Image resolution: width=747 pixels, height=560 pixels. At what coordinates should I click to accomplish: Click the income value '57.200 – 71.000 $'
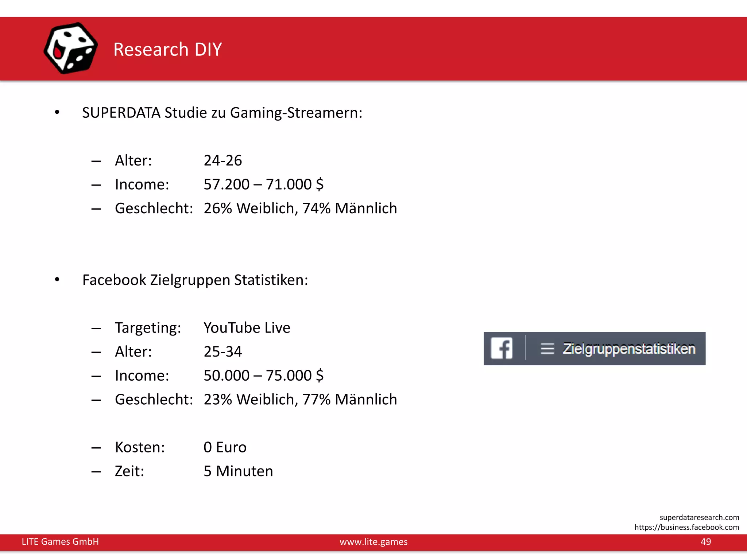point(263,184)
